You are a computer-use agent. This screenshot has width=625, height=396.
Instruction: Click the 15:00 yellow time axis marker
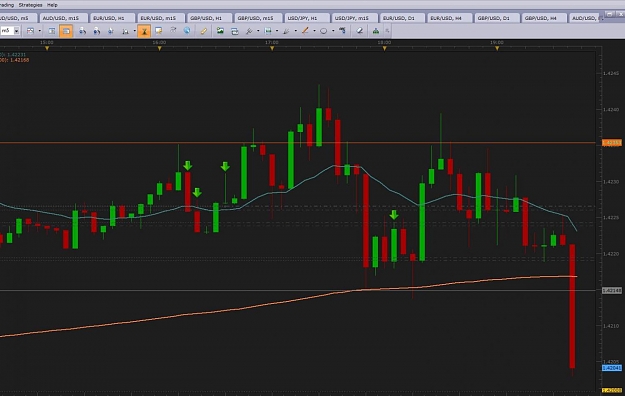coord(47,48)
